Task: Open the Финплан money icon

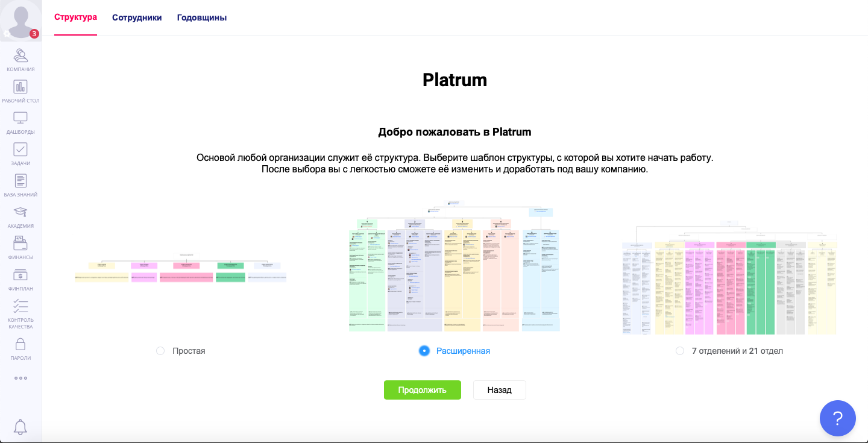Action: [x=20, y=275]
